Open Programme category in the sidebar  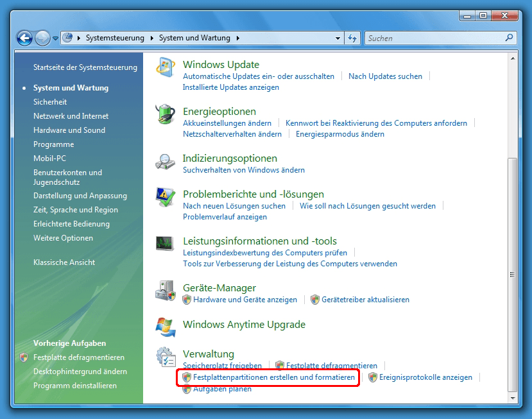click(54, 144)
